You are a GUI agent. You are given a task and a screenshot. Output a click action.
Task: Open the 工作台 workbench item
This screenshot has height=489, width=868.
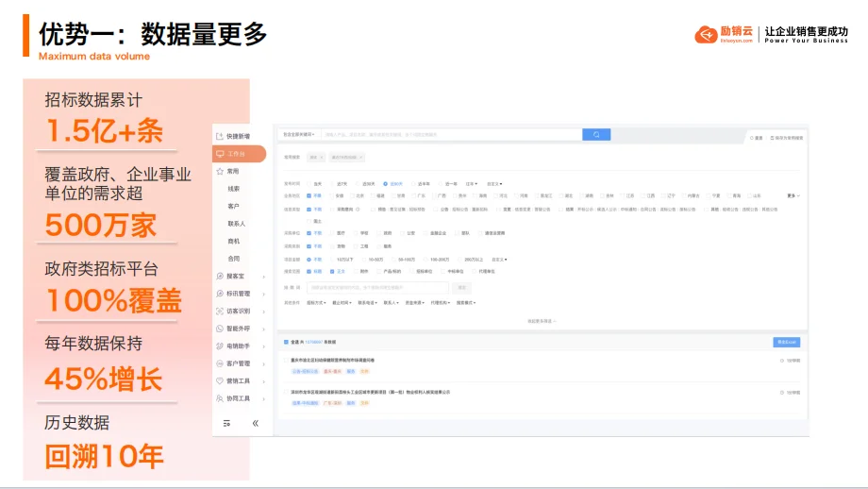pyautogui.click(x=239, y=153)
